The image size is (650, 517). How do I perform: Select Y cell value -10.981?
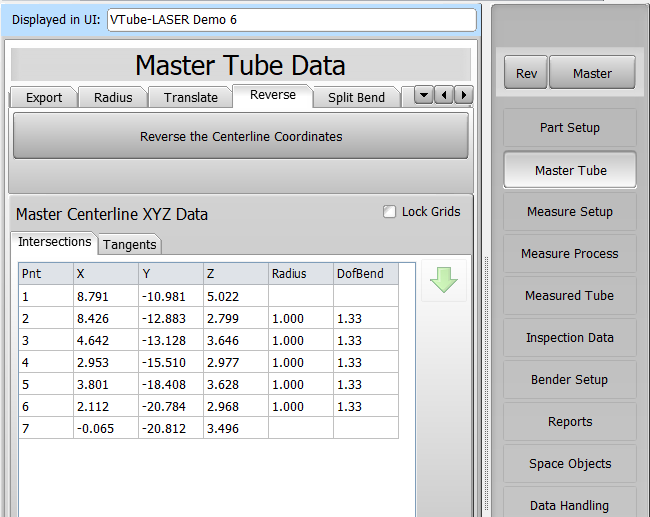[x=171, y=296]
